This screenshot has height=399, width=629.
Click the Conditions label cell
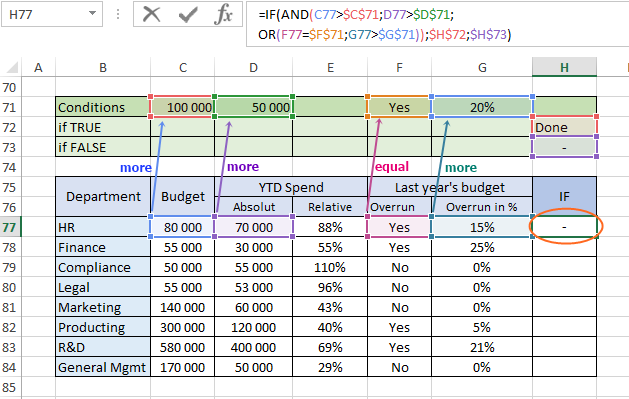(x=103, y=107)
